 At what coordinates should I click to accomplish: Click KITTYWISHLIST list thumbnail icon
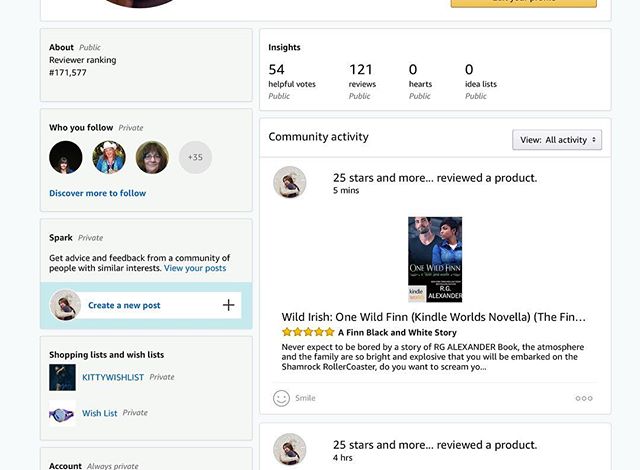tap(62, 377)
